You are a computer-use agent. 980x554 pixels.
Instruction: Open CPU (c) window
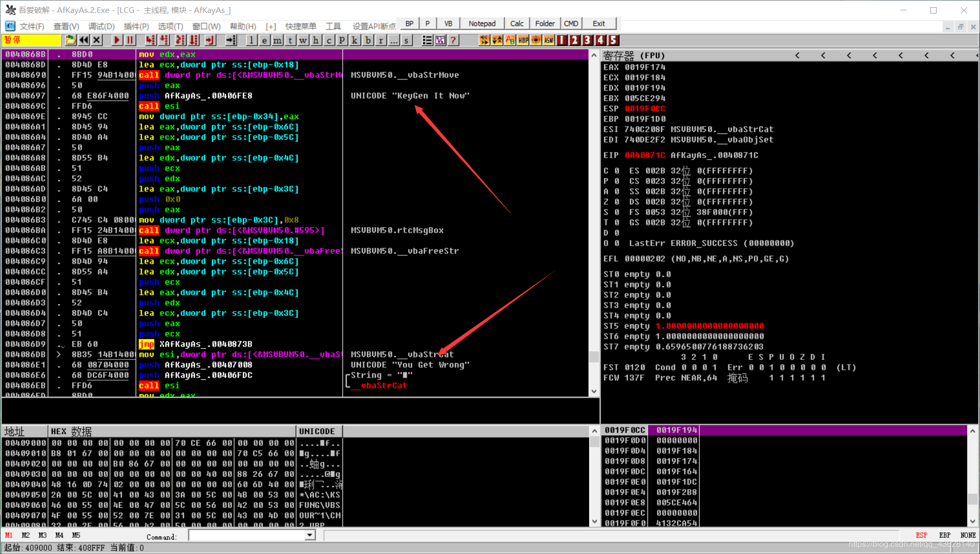tap(329, 40)
